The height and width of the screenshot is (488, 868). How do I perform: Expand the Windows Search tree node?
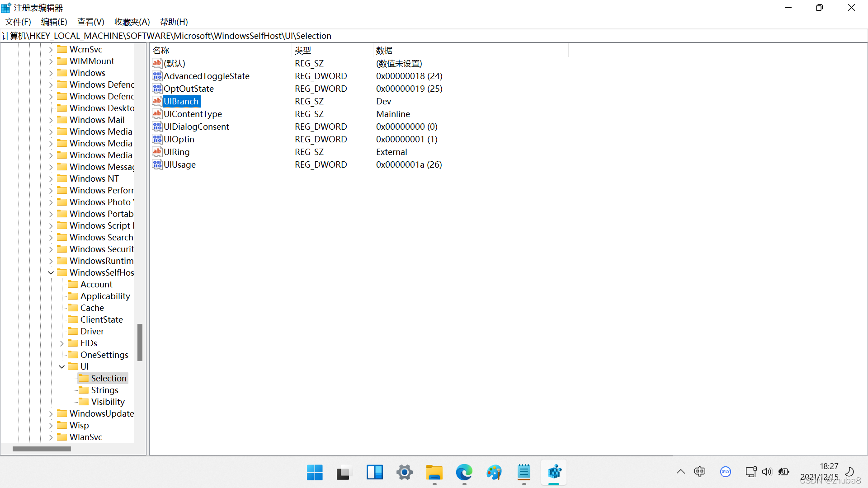click(51, 237)
